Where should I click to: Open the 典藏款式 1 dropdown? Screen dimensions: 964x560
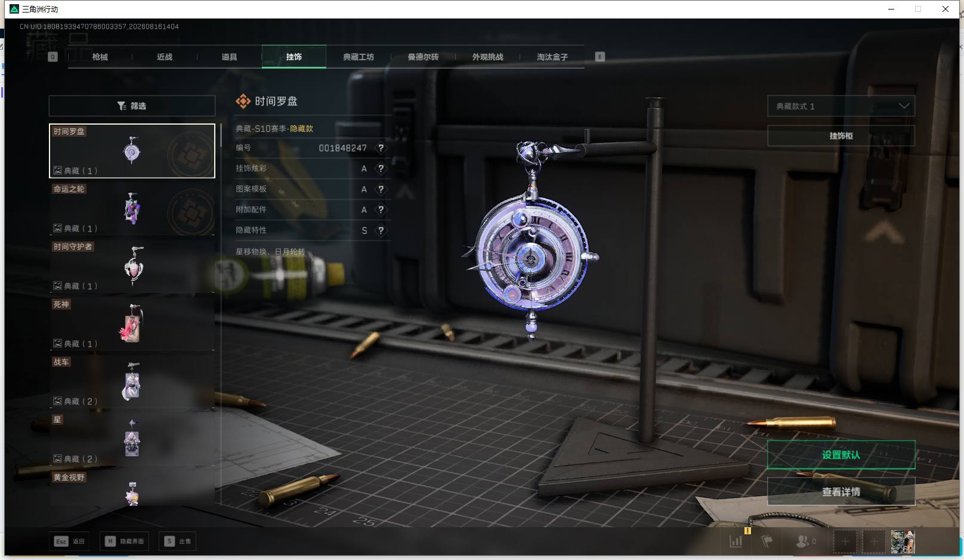click(x=841, y=106)
